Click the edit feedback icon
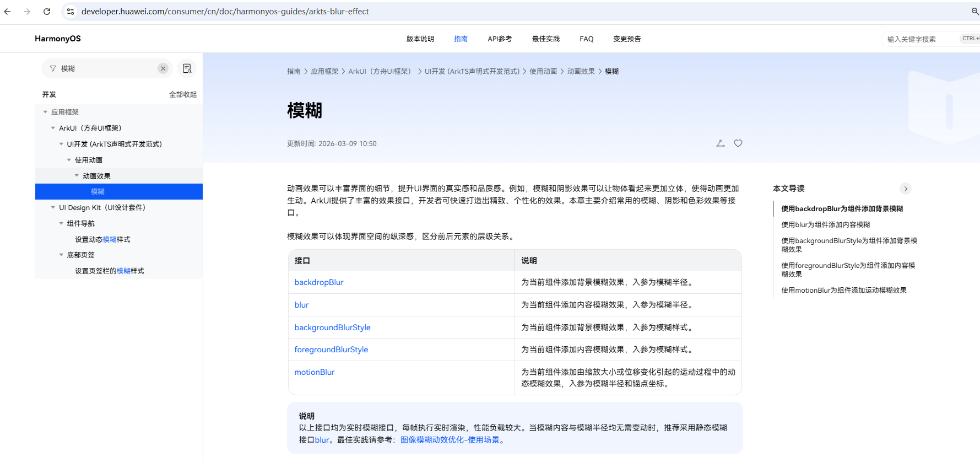 (720, 143)
